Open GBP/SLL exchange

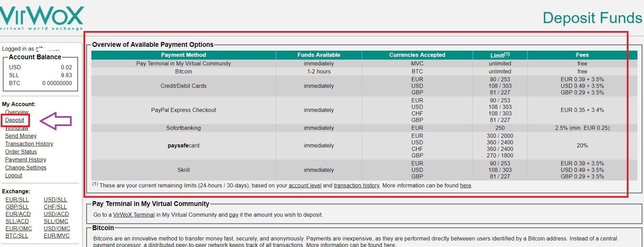[x=17, y=207]
